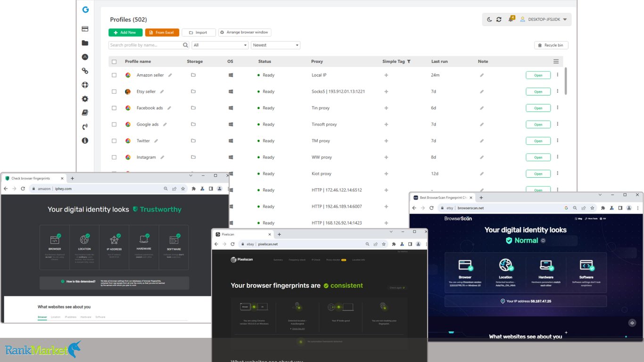
Task: Click the profile list vertical scrollbar
Action: click(566, 81)
